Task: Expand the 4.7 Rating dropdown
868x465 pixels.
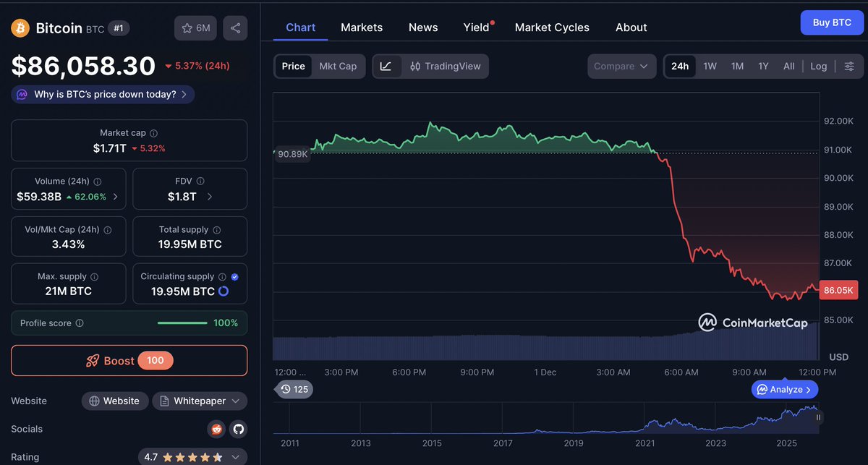Action: (192, 457)
